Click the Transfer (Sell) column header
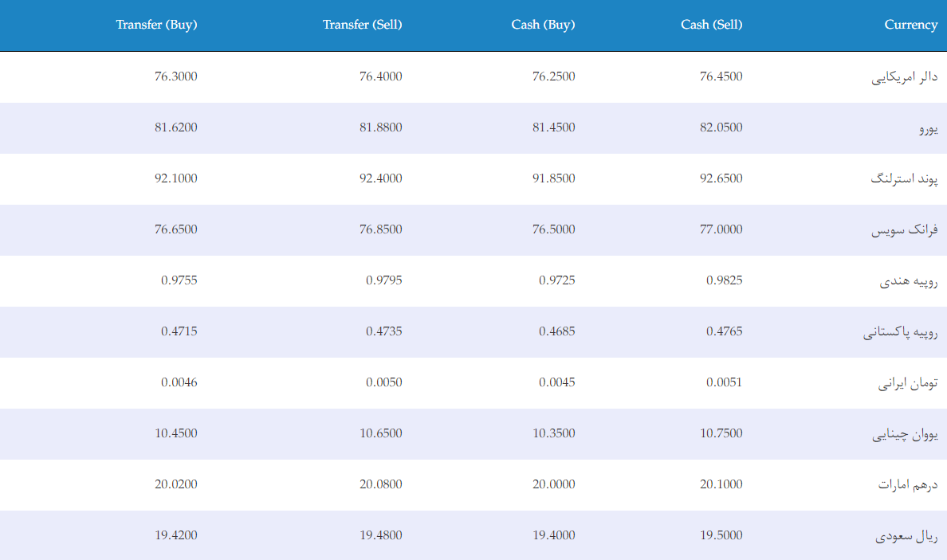Viewport: 947px width, 560px height. click(x=363, y=25)
